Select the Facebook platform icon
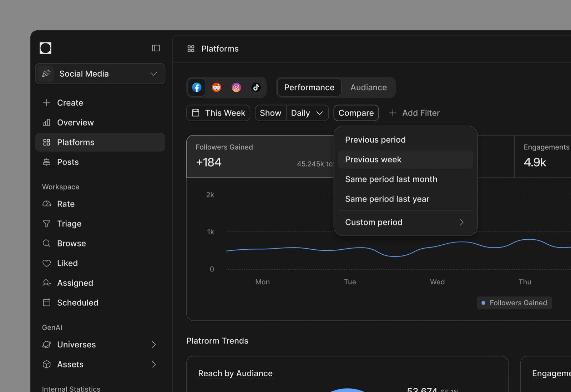 click(x=197, y=87)
